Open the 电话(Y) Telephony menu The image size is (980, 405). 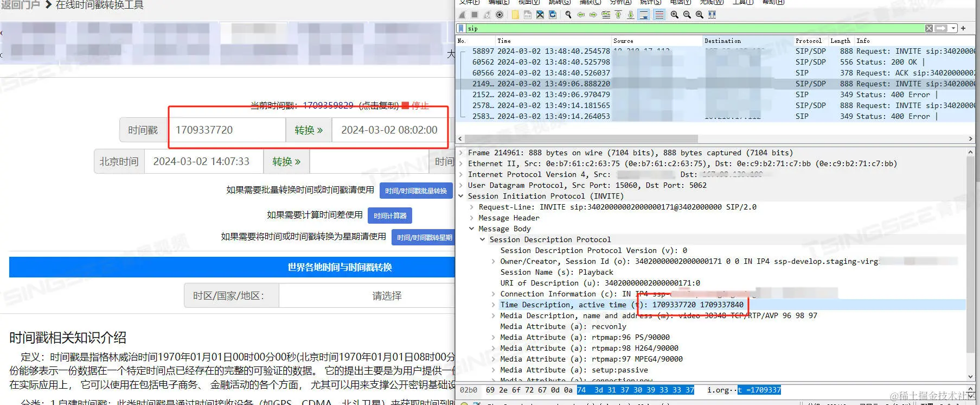680,2
